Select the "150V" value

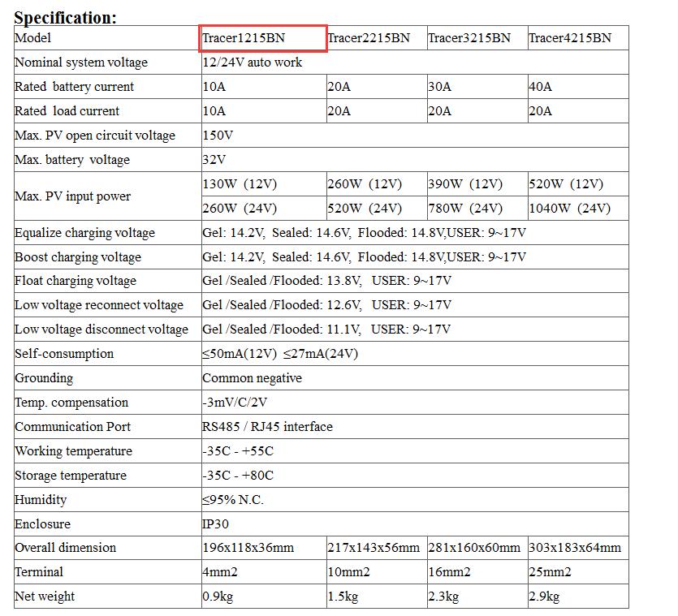(x=218, y=136)
